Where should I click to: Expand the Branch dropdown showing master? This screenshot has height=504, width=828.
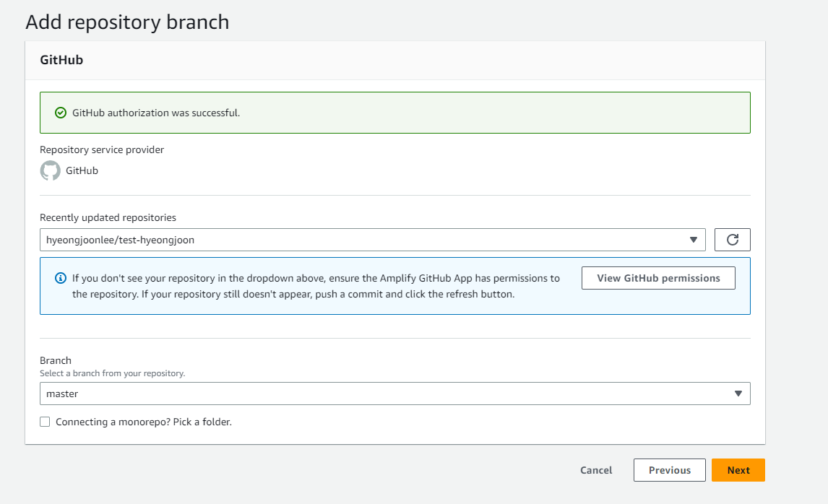(x=395, y=394)
